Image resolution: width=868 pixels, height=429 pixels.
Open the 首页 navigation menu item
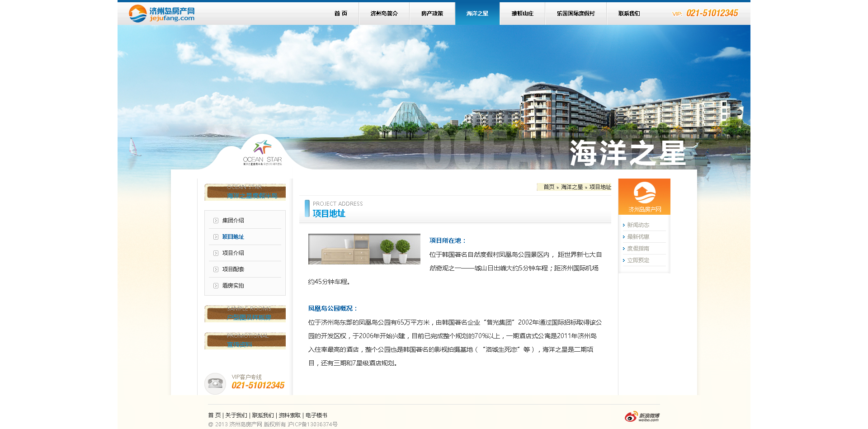tap(340, 14)
